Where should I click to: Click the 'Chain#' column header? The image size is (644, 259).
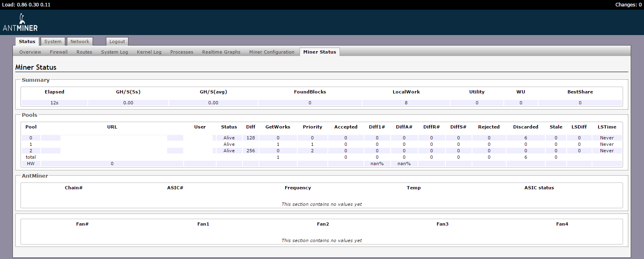(x=74, y=188)
